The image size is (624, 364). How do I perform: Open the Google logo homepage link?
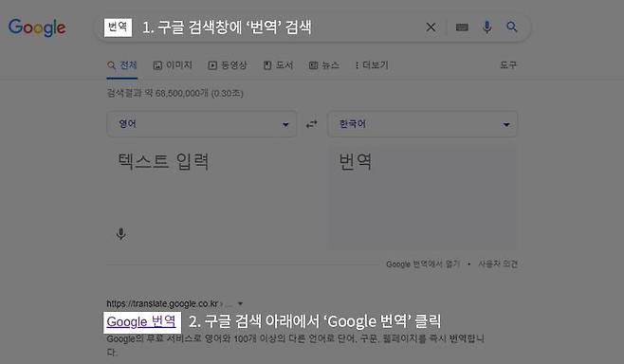(x=37, y=27)
